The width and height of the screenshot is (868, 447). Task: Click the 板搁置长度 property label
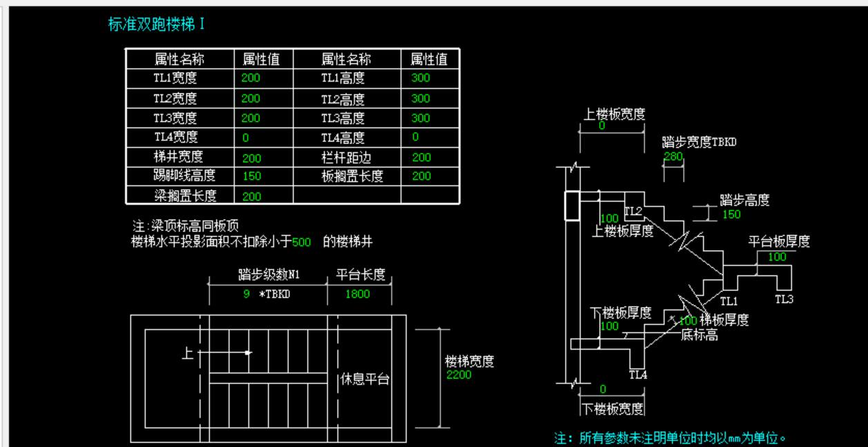[352, 176]
